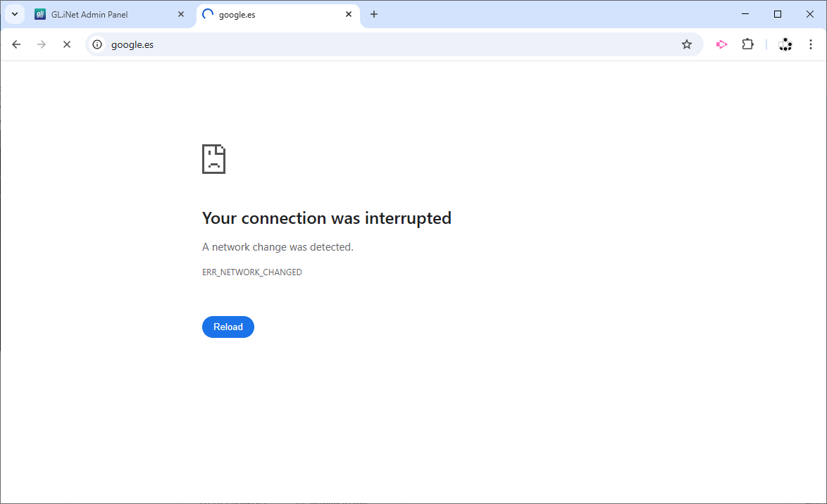The height and width of the screenshot is (504, 827).
Task: Open the Chrome profile avatar
Action: pyautogui.click(x=785, y=44)
